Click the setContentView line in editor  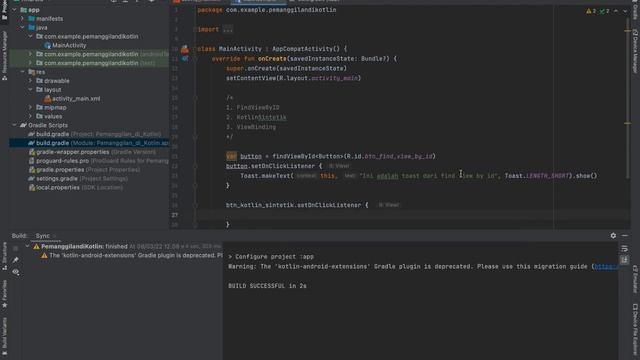(293, 78)
